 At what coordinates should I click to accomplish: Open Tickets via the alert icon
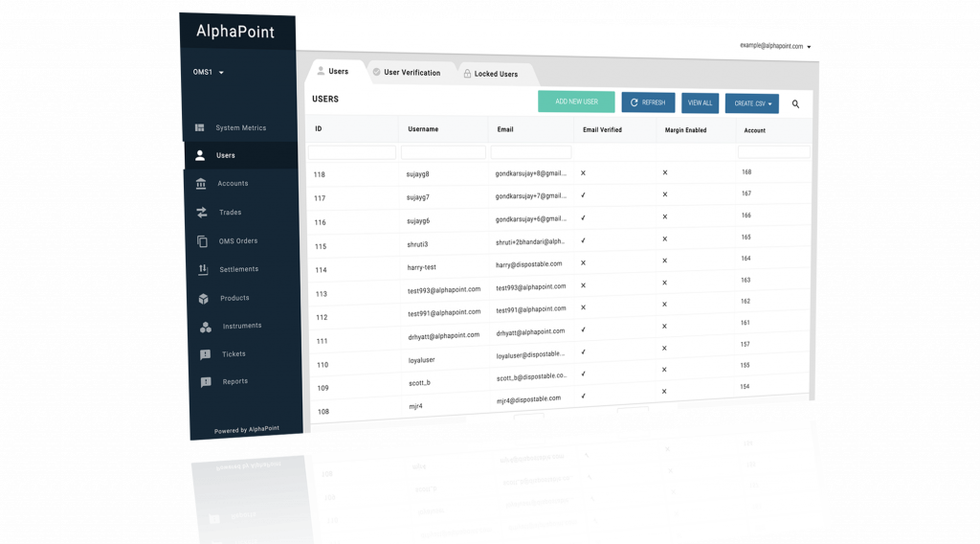pos(205,354)
